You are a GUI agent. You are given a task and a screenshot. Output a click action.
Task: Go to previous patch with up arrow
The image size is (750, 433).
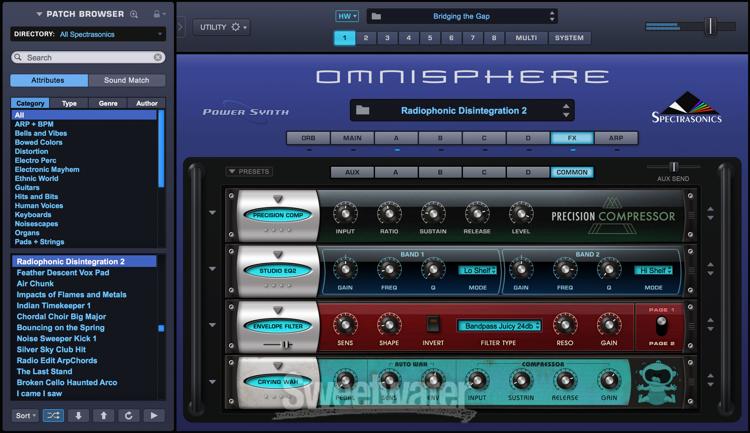[103, 415]
